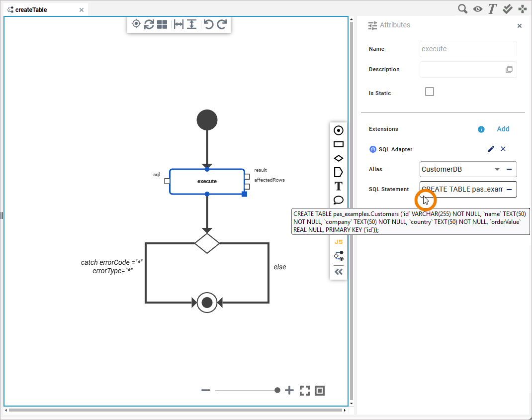Select the diamond decision shape tool

[339, 158]
